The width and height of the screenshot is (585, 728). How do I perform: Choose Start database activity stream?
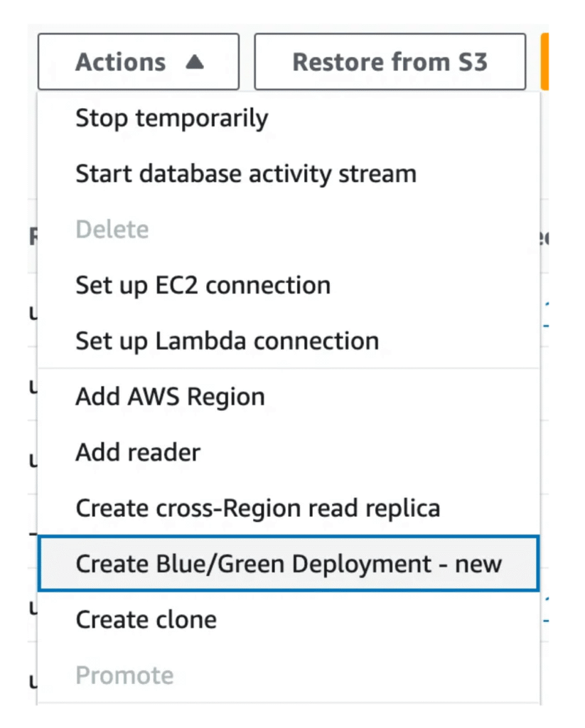[245, 173]
